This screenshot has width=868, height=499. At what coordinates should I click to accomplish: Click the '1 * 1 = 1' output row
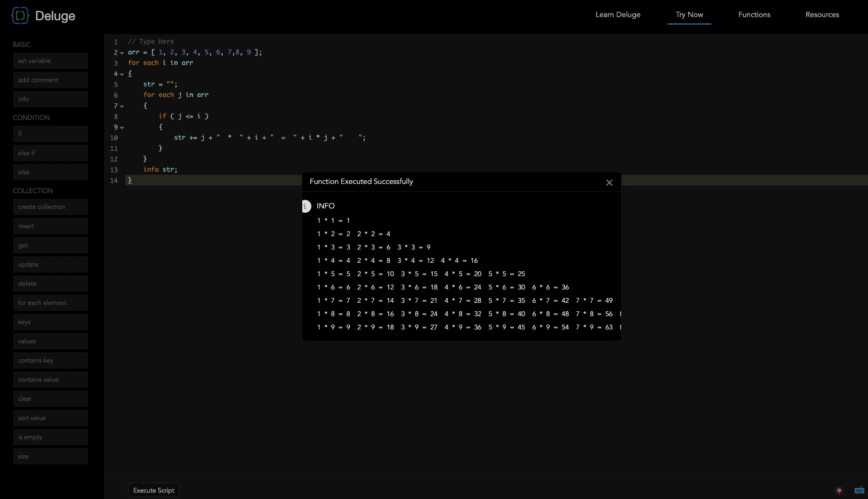pos(334,221)
